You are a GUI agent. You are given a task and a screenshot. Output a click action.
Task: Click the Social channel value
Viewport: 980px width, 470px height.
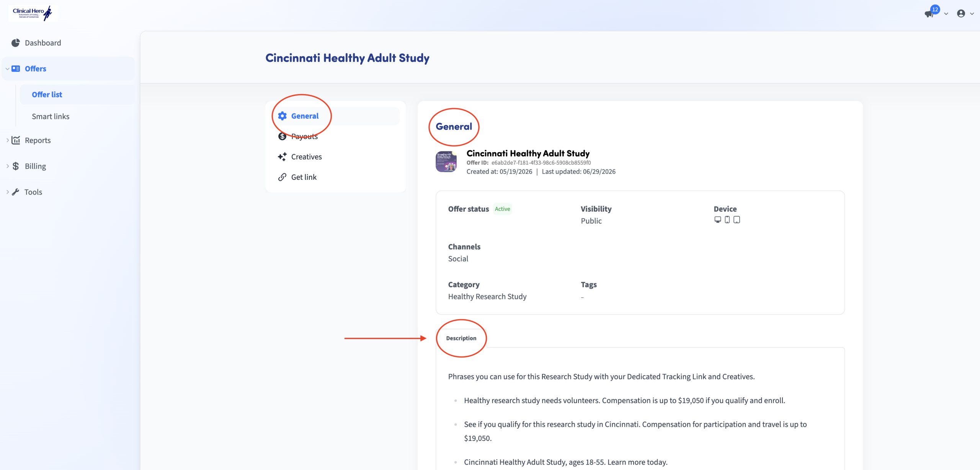[458, 259]
